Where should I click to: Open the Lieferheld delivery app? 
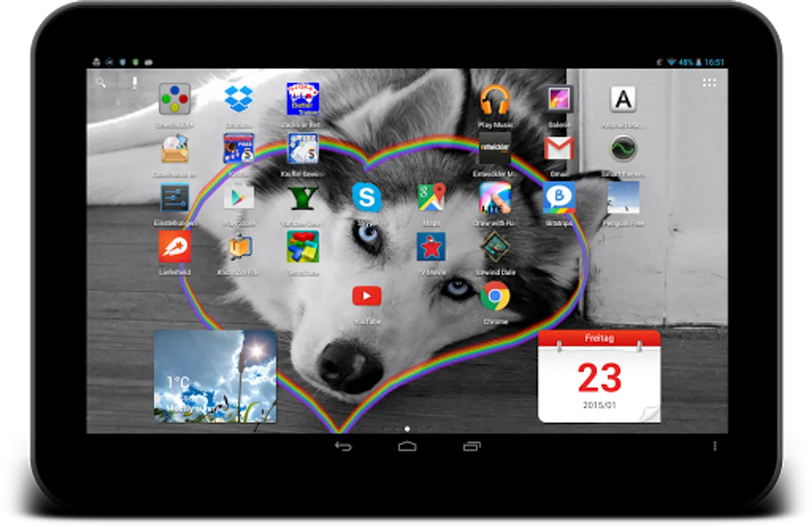click(174, 247)
